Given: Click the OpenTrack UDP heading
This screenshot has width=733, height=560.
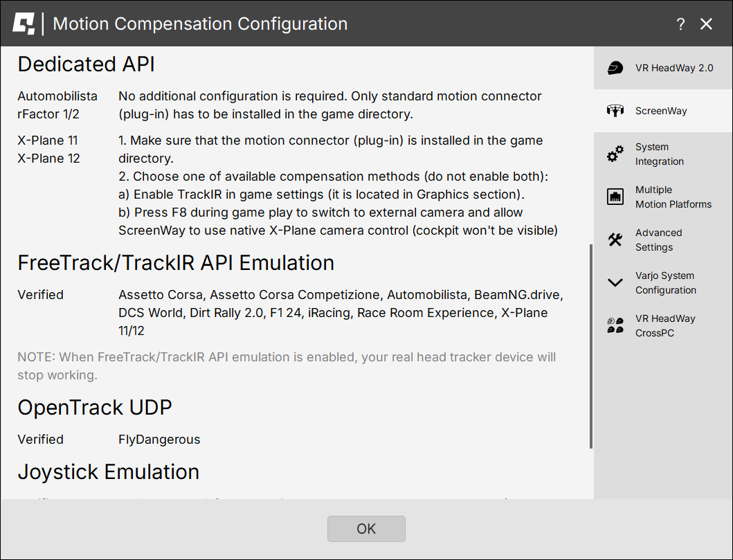Looking at the screenshot, I should [x=95, y=408].
